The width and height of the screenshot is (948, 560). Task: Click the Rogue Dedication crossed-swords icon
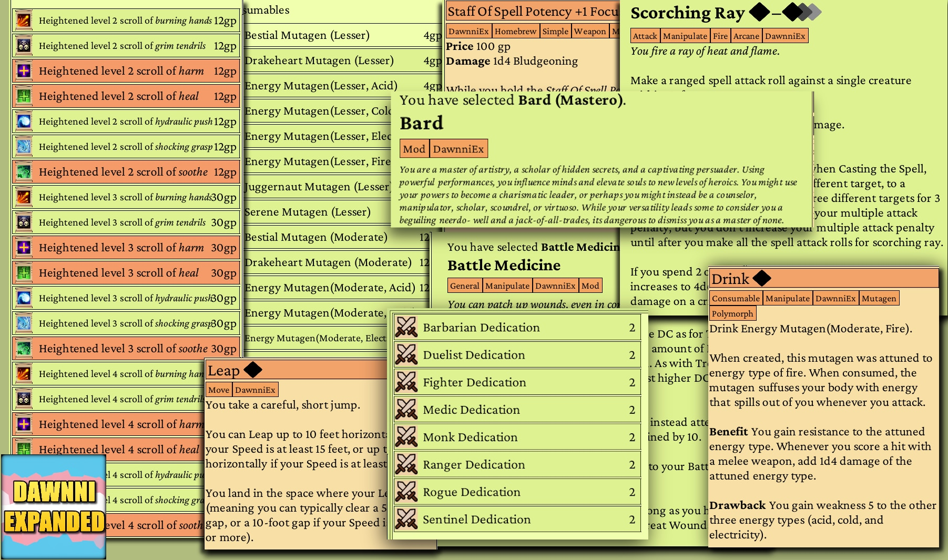(406, 492)
